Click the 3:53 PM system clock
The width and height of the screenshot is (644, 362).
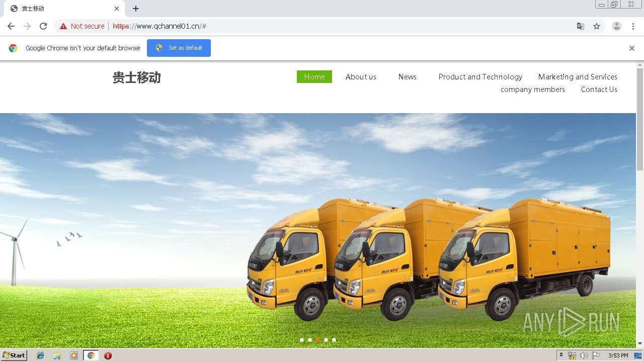click(x=618, y=355)
